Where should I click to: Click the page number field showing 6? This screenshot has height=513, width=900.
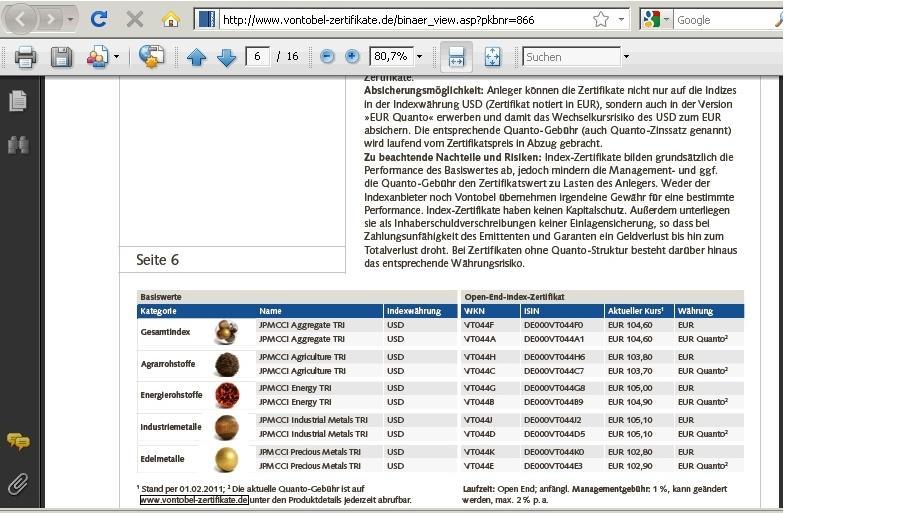(x=257, y=56)
